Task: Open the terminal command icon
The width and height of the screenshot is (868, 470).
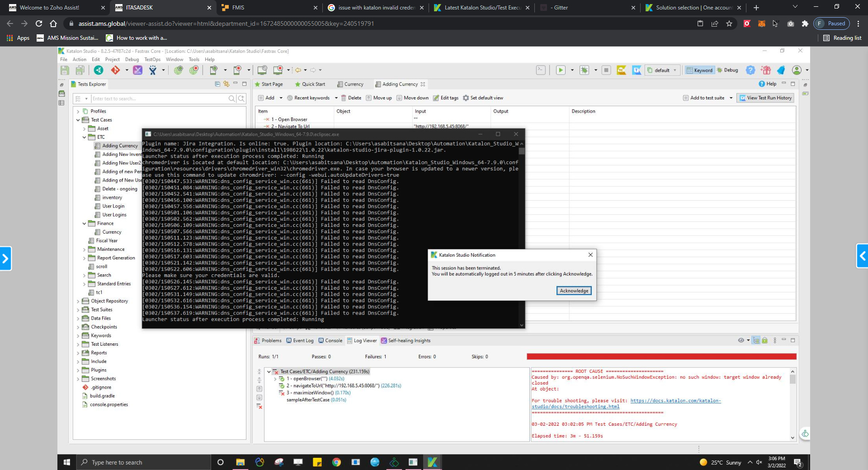Action: (x=541, y=70)
